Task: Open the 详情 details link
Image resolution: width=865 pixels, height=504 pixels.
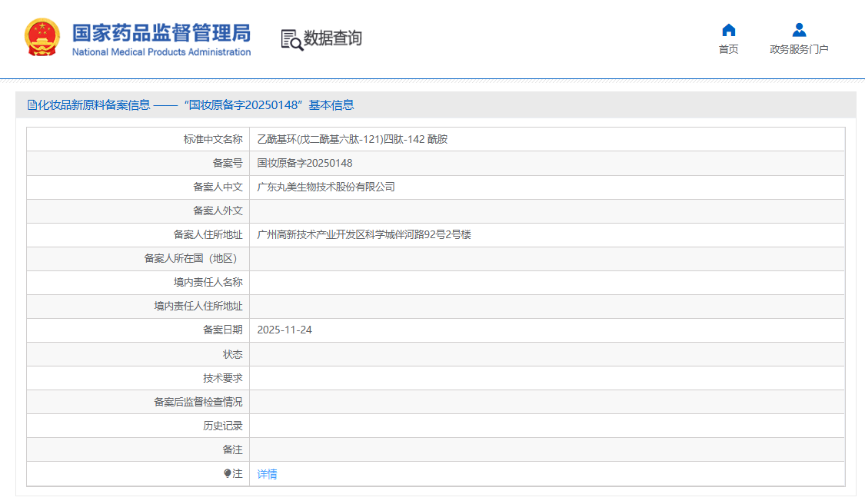Action: 266,474
